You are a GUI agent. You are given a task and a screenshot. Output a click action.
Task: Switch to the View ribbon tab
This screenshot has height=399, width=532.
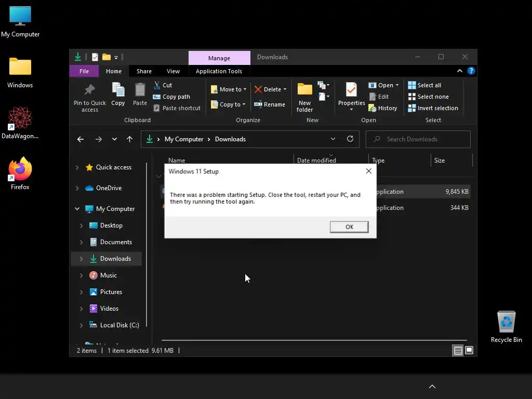[x=173, y=71]
